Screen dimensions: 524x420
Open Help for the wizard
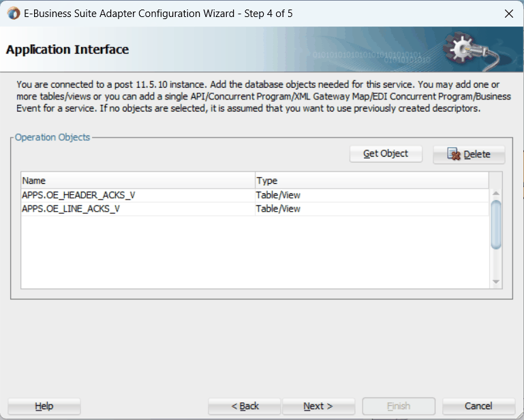pyautogui.click(x=44, y=406)
